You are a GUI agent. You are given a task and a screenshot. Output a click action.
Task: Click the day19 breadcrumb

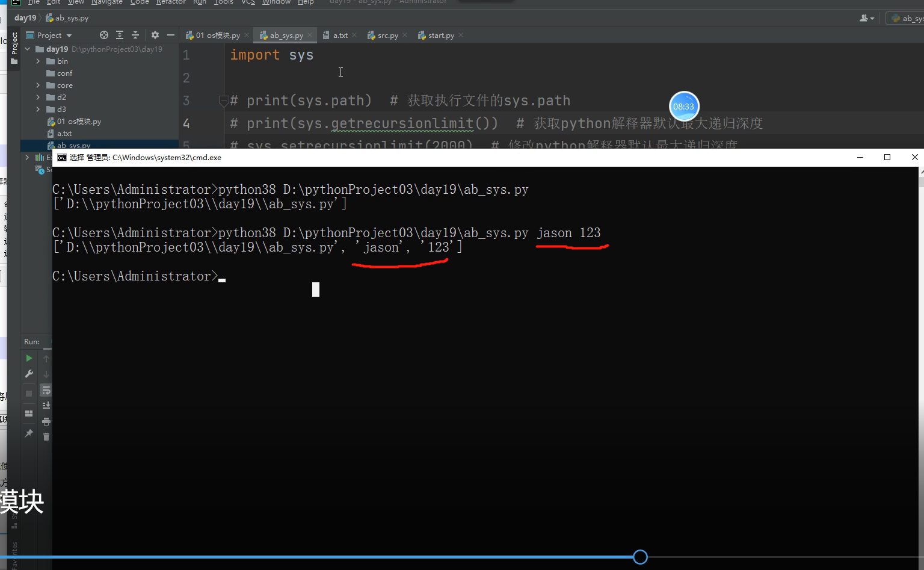tap(25, 18)
